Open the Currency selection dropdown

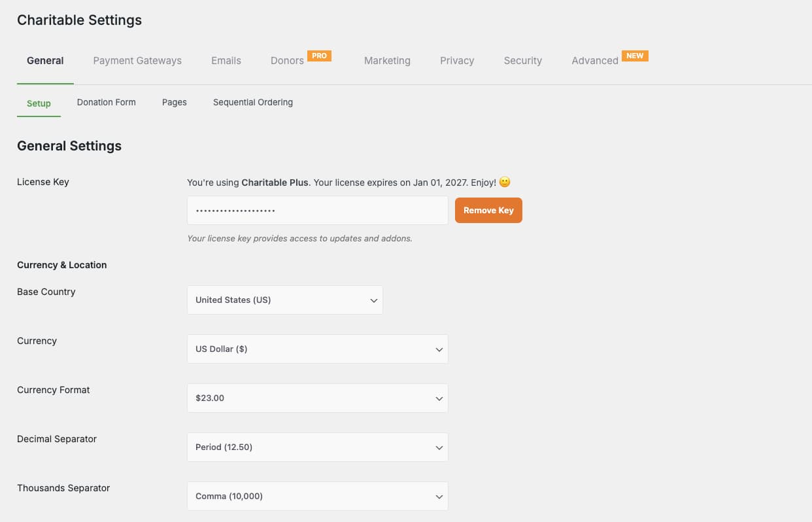point(317,349)
